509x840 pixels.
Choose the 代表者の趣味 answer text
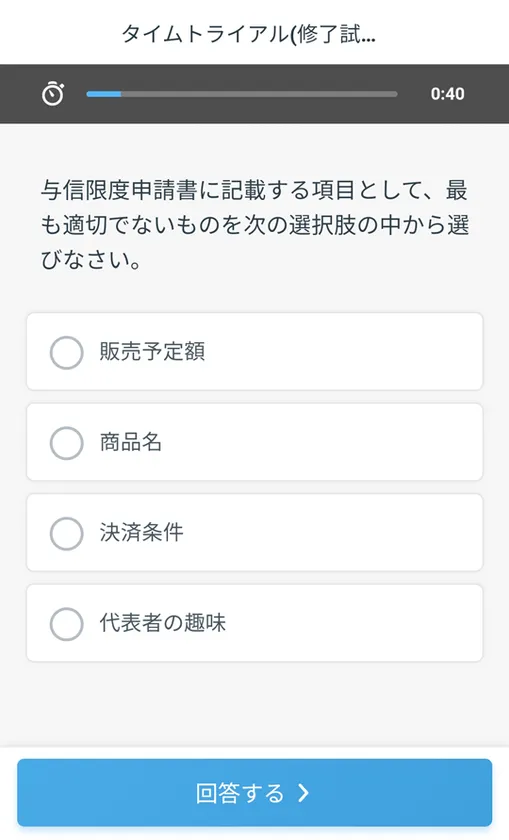163,623
